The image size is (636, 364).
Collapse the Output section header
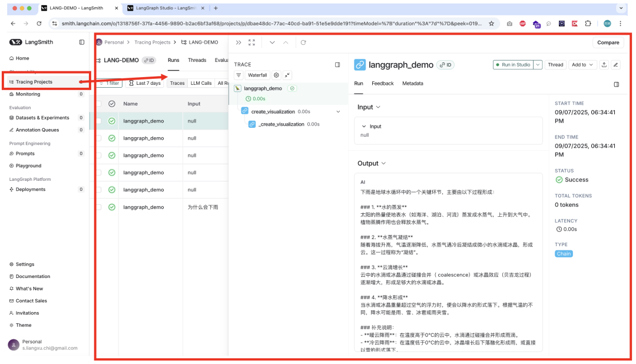pyautogui.click(x=372, y=163)
